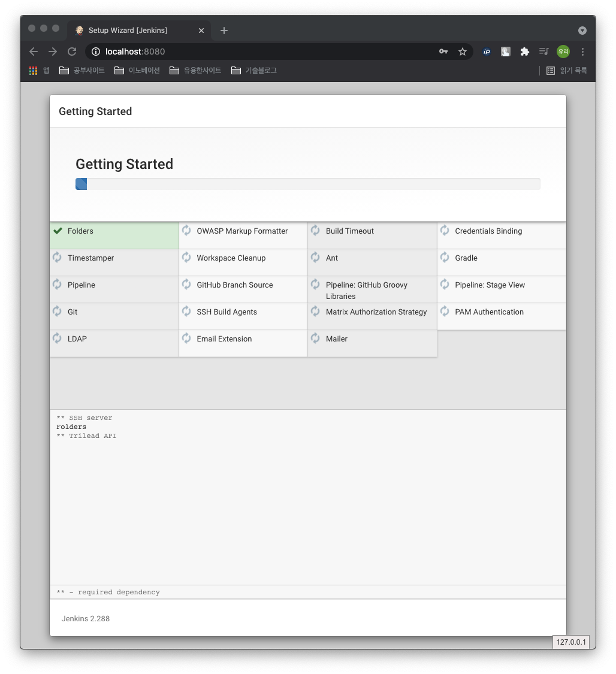Open the Chrome three-dot menu
This screenshot has height=674, width=616.
pyautogui.click(x=582, y=52)
